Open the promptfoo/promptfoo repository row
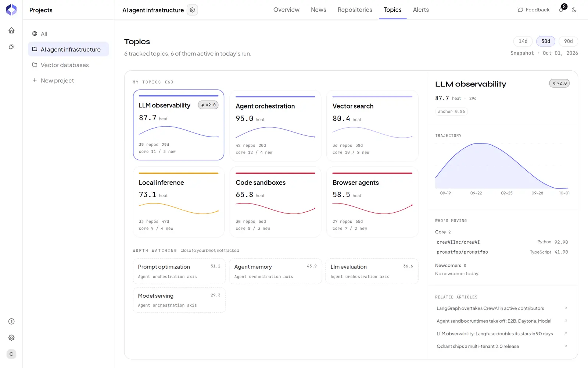 coord(502,252)
